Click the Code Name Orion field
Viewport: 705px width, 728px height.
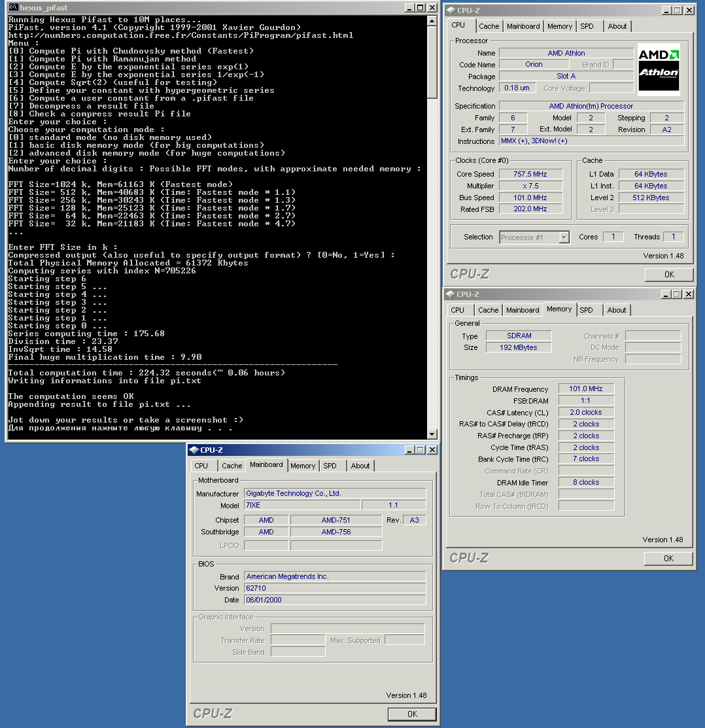[534, 65]
